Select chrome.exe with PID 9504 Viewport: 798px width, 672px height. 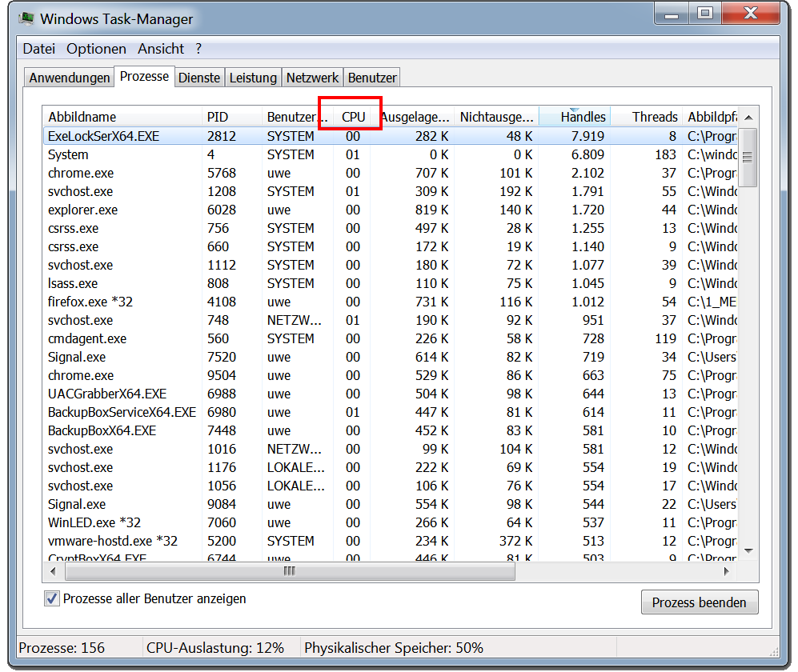coord(390,375)
